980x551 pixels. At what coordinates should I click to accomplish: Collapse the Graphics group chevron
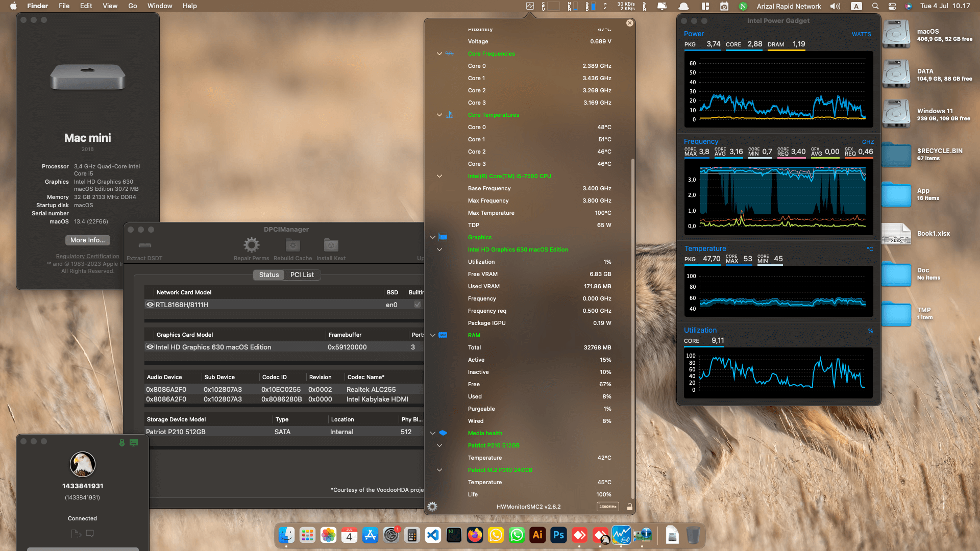pos(432,237)
